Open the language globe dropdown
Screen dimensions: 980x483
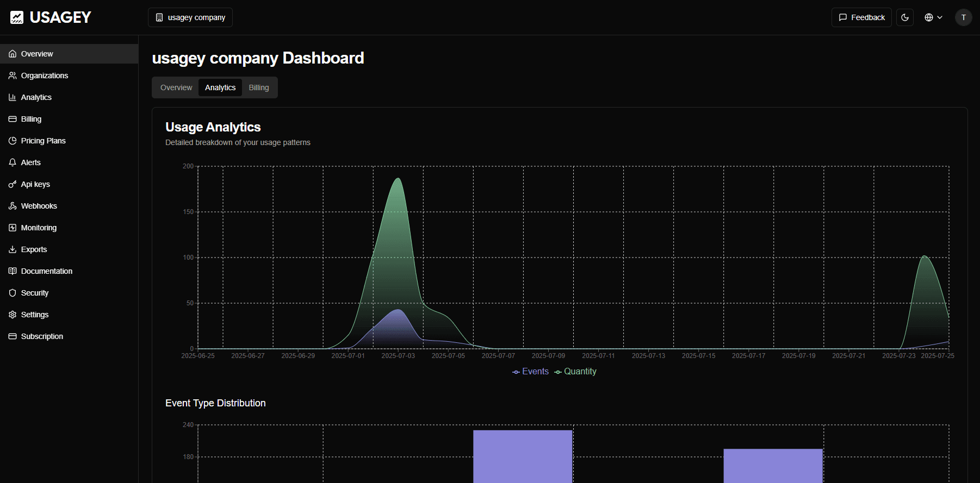tap(933, 17)
